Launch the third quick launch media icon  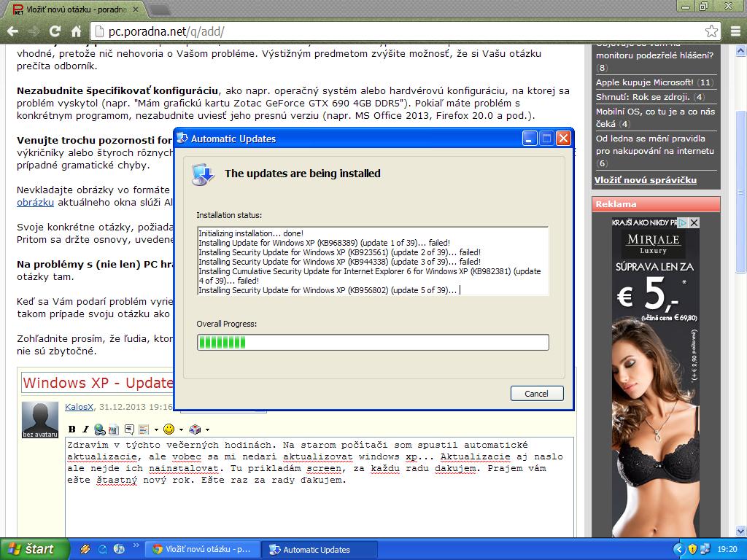(x=119, y=549)
